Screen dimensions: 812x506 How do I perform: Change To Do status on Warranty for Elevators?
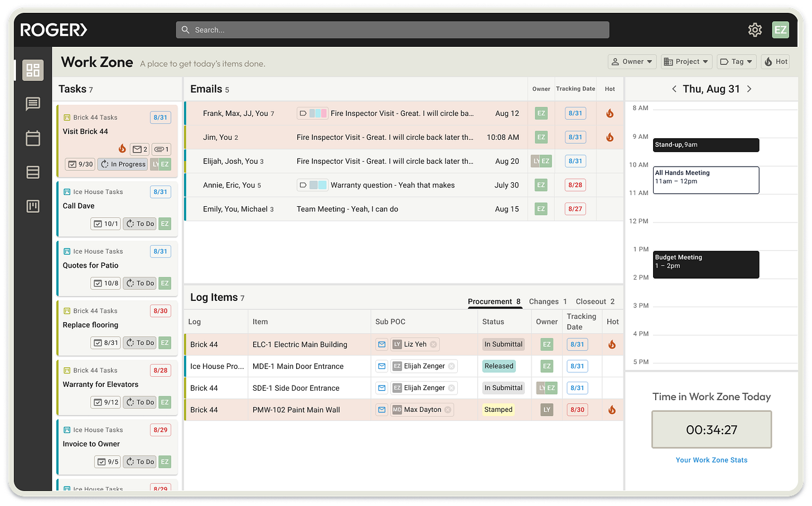(x=139, y=402)
